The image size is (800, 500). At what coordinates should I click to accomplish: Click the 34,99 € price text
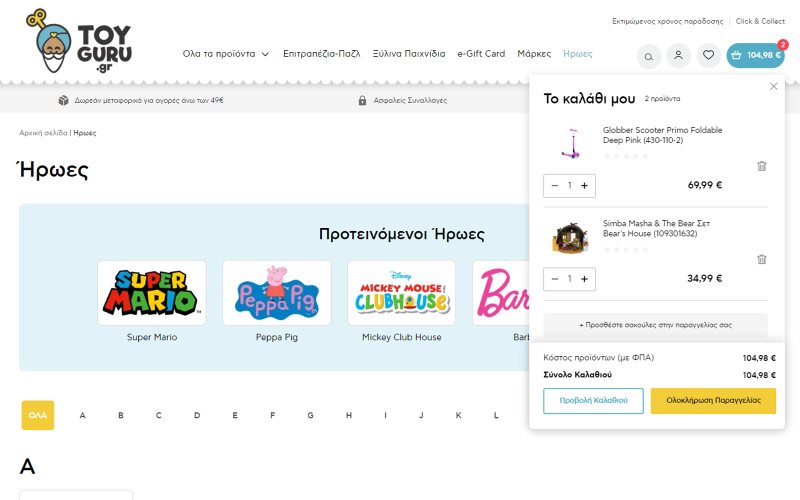[705, 278]
